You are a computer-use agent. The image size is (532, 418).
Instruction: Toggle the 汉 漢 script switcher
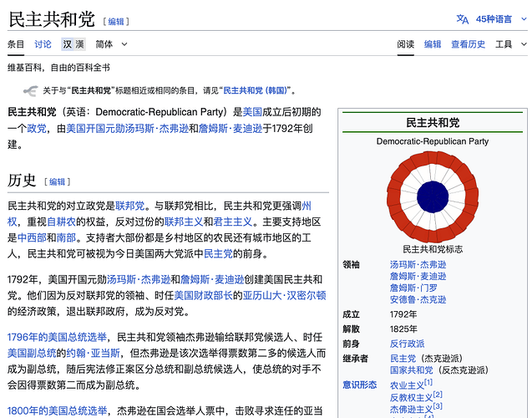point(73,44)
